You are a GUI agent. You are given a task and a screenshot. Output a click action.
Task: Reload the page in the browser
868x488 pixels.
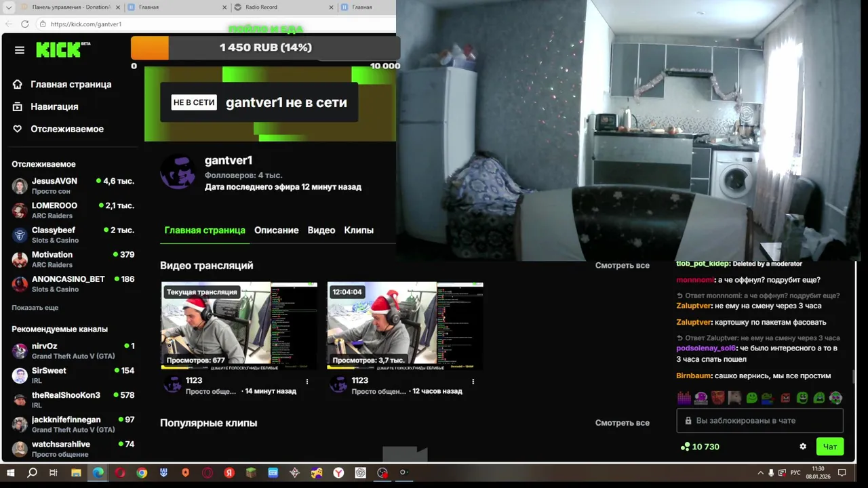coord(25,24)
